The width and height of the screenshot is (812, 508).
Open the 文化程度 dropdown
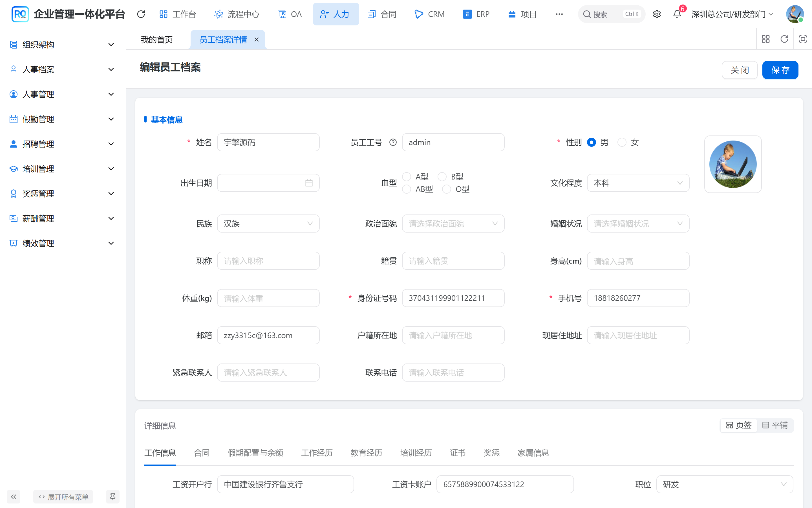pyautogui.click(x=638, y=183)
